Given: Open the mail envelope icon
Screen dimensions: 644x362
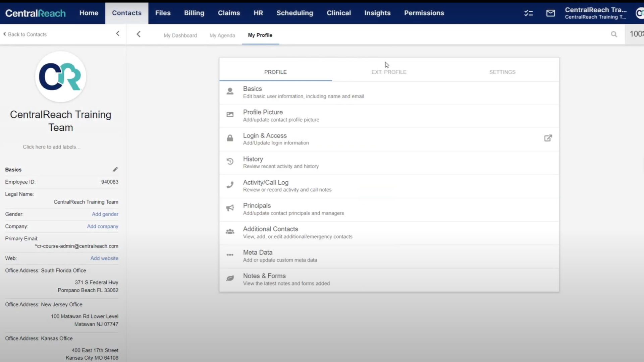Looking at the screenshot, I should (x=550, y=13).
